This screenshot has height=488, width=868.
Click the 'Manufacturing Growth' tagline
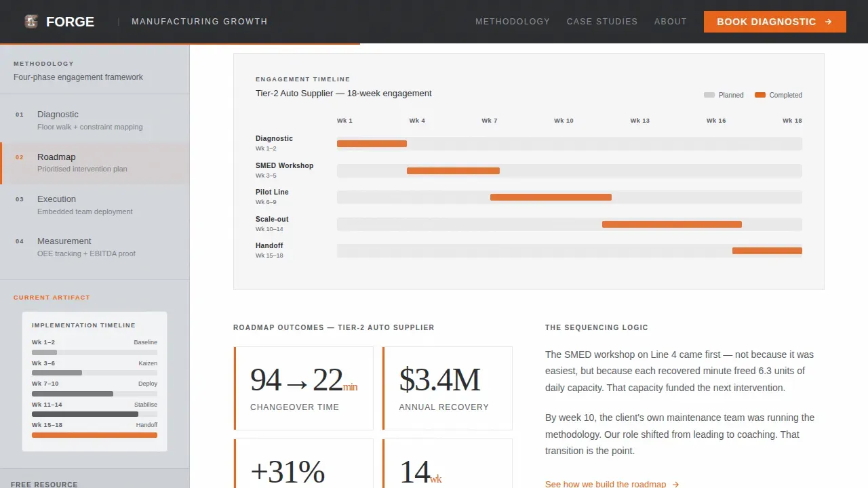click(199, 22)
